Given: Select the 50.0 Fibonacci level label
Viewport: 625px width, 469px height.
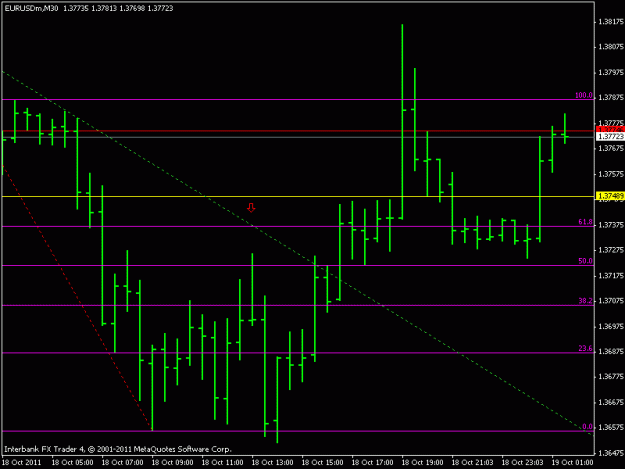Looking at the screenshot, I should coord(585,261).
